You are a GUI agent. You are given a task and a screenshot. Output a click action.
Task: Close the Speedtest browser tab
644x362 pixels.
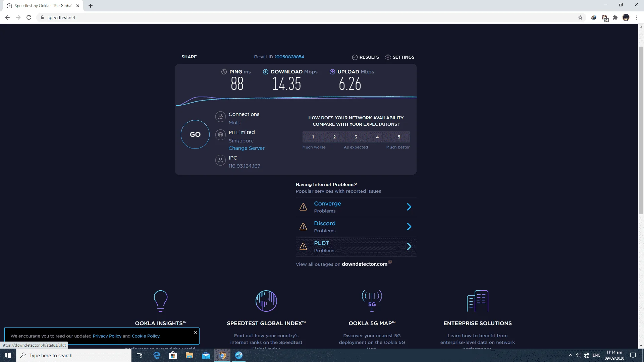[78, 6]
